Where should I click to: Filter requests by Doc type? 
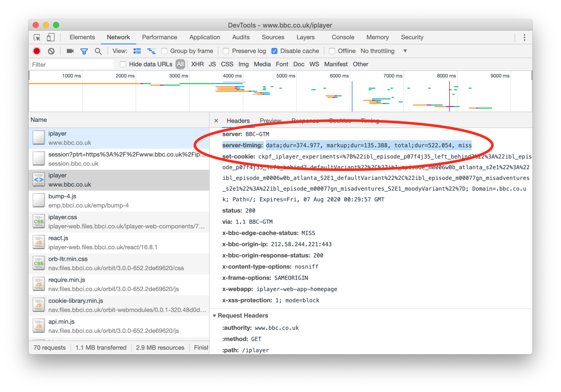click(x=299, y=64)
